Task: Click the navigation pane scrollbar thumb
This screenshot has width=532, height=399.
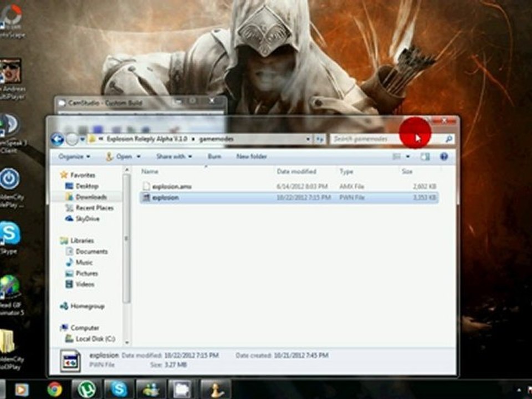Action: (x=126, y=238)
